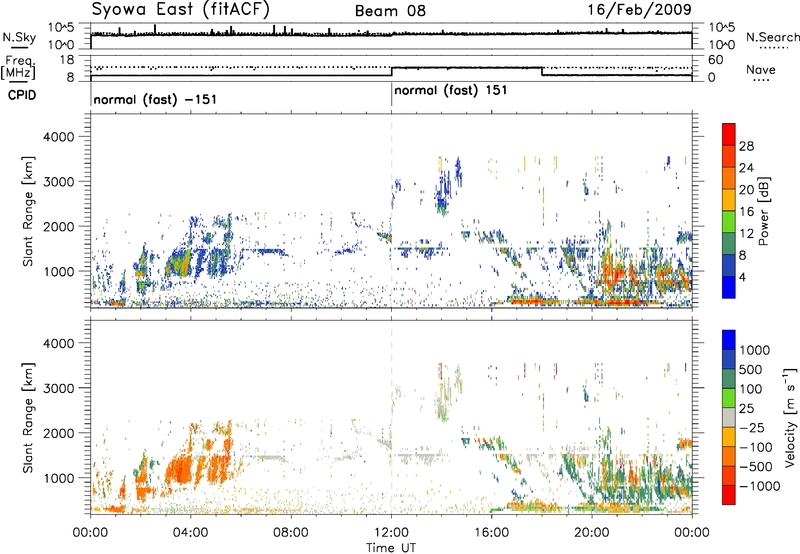This screenshot has height=554, width=800.
Task: Pick the bright blue bottom Power colorbar segment
Action: click(729, 287)
